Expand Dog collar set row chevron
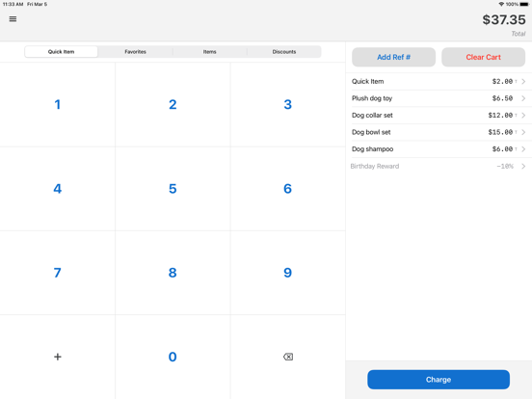The height and width of the screenshot is (399, 532). point(523,116)
